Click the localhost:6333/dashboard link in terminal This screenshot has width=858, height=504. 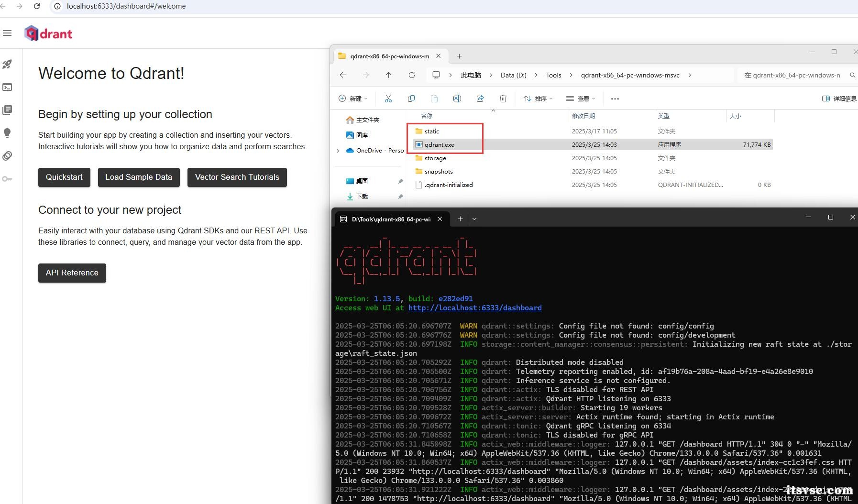475,308
